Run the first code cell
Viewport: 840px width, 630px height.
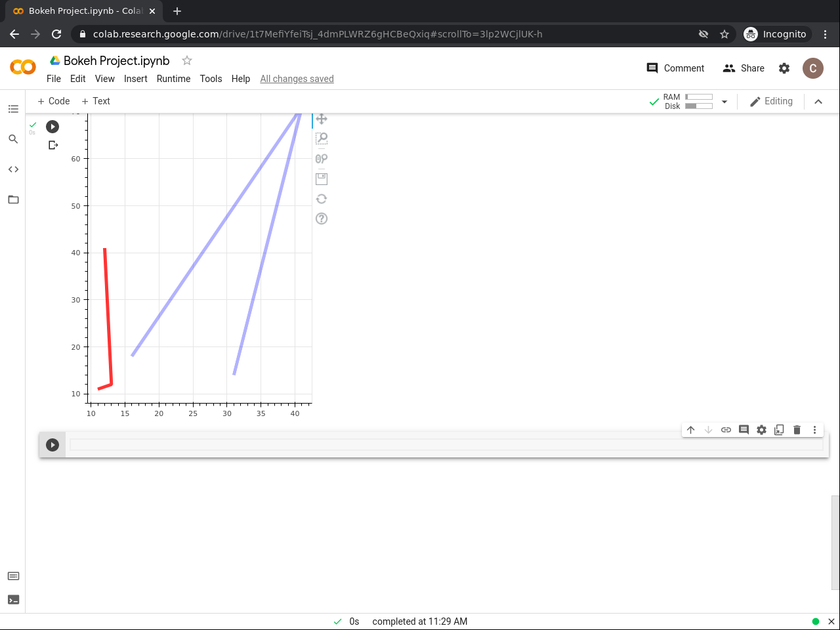pyautogui.click(x=52, y=127)
